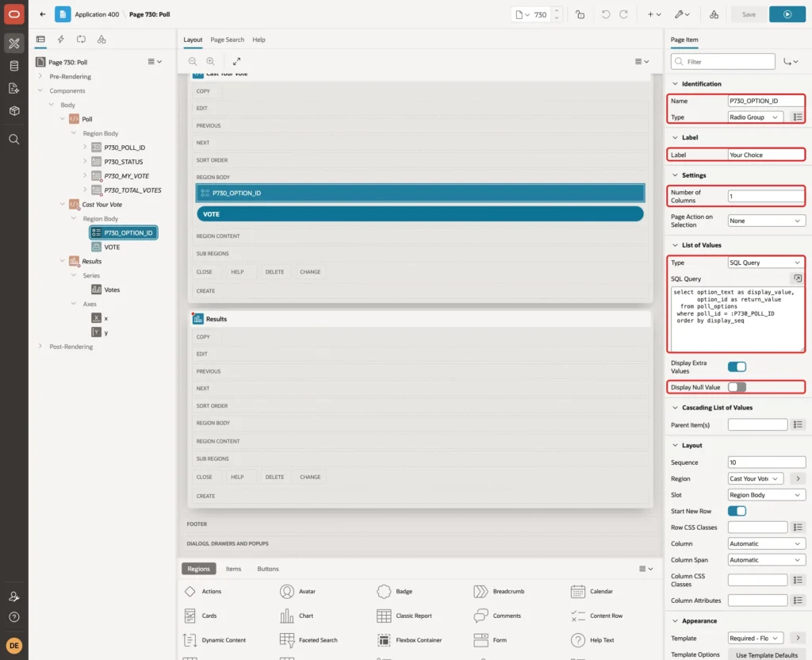This screenshot has width=812, height=660.
Task: Run the page with play button
Action: (787, 14)
